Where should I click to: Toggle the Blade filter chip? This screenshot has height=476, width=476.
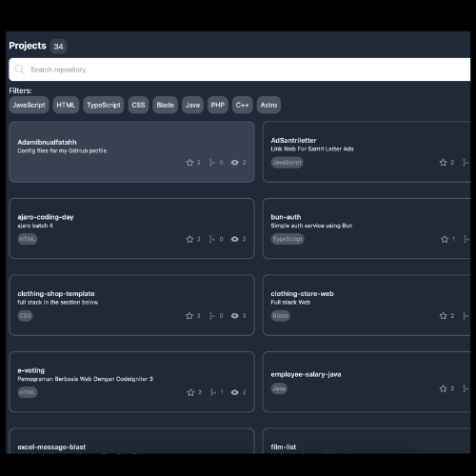[165, 105]
